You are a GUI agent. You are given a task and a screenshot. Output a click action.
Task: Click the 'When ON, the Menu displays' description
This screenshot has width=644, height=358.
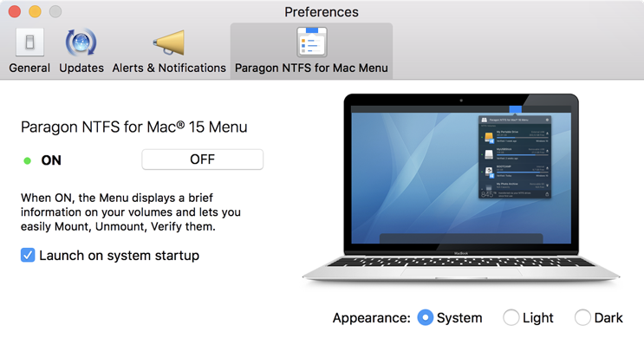131,212
